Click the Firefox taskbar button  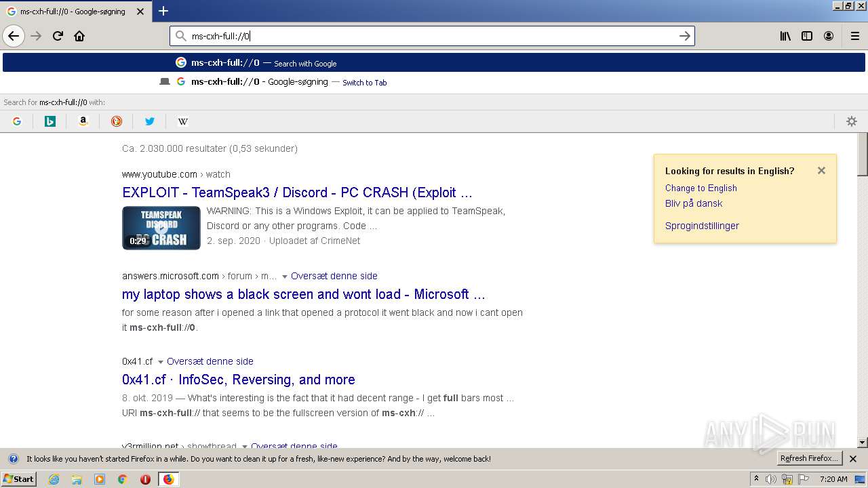click(168, 479)
